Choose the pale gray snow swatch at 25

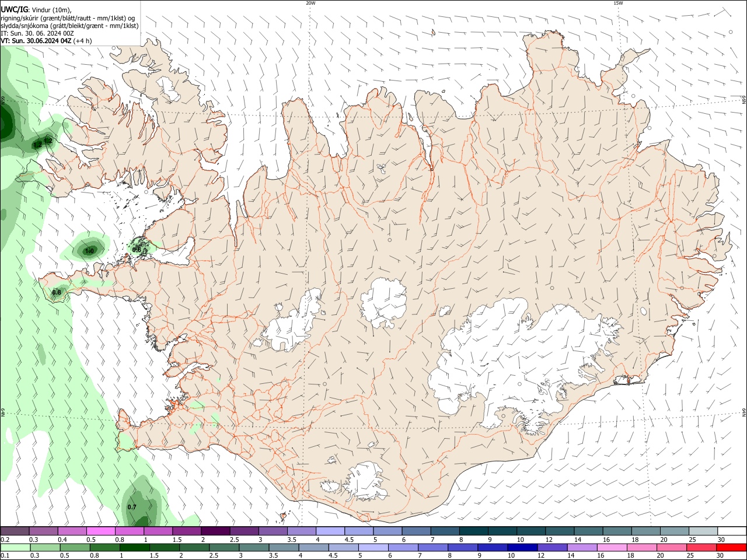(703, 531)
